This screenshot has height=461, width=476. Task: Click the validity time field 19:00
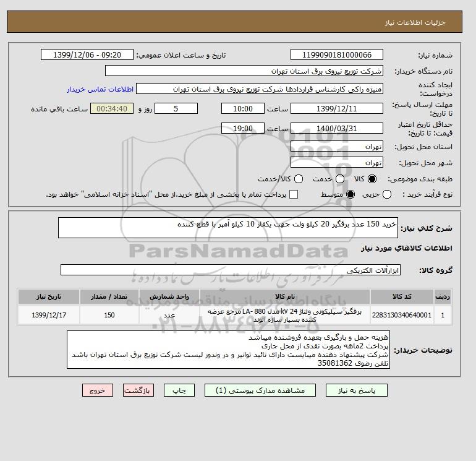[x=243, y=128]
